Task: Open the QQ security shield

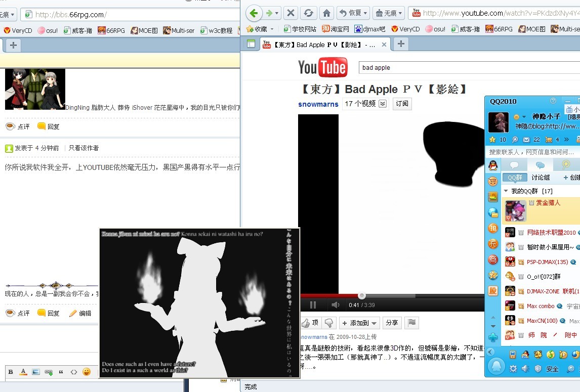Action: click(538, 369)
